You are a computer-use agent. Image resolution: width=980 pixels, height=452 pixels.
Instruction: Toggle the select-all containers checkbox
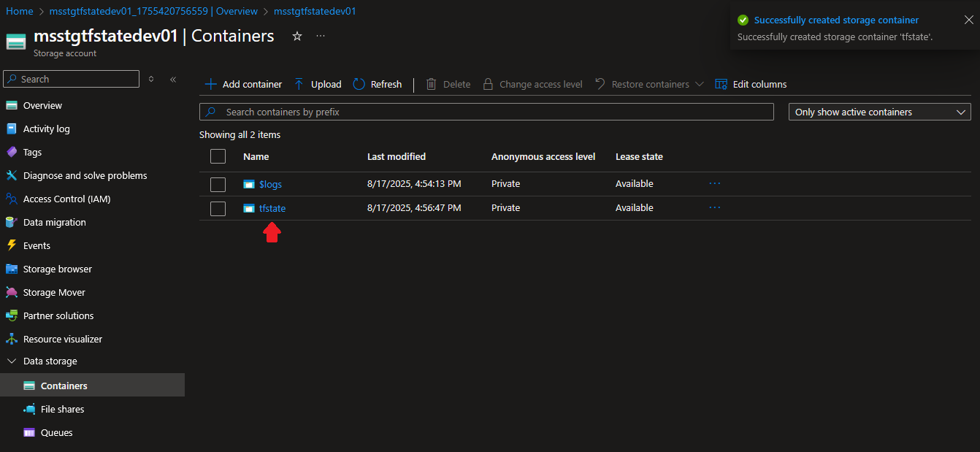coord(218,156)
